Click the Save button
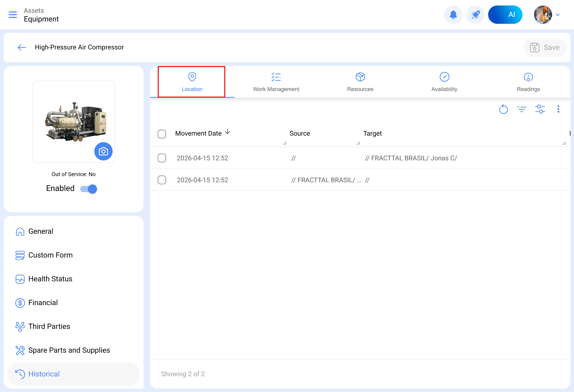 (545, 47)
